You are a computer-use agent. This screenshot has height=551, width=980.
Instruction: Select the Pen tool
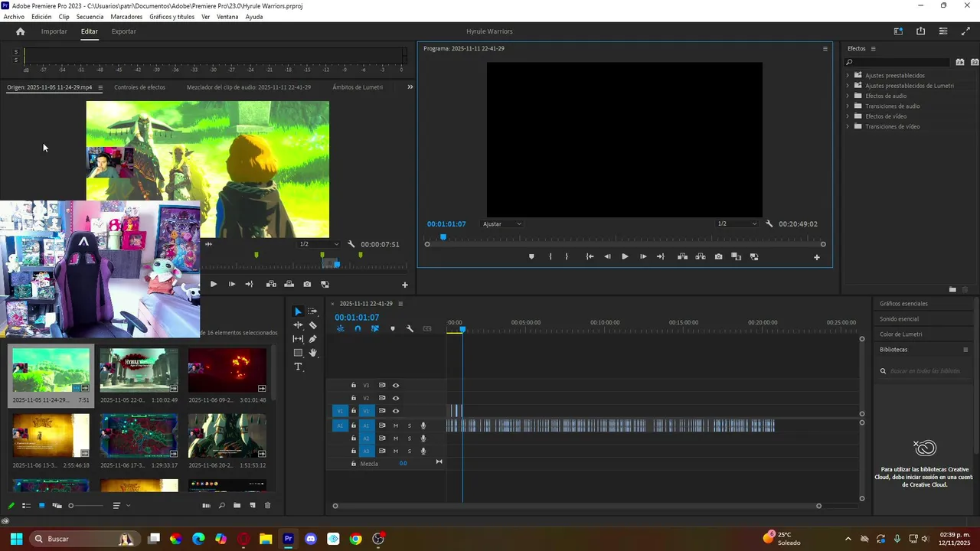[312, 339]
